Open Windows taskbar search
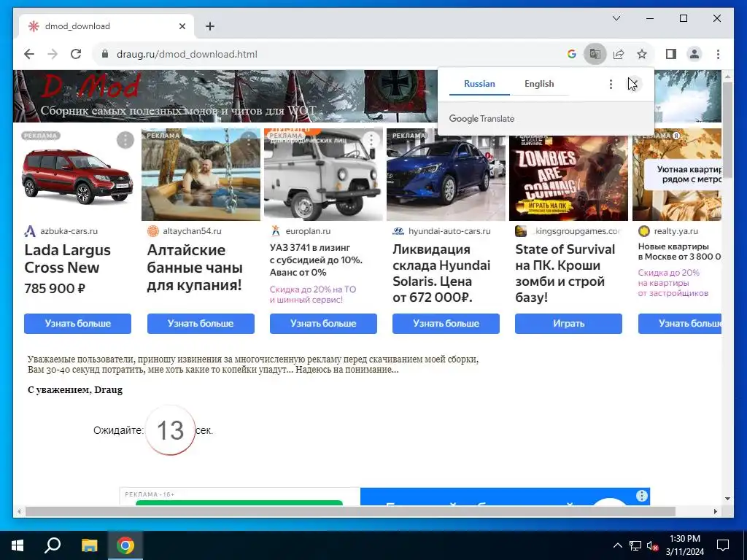The width and height of the screenshot is (747, 560). pyautogui.click(x=53, y=545)
